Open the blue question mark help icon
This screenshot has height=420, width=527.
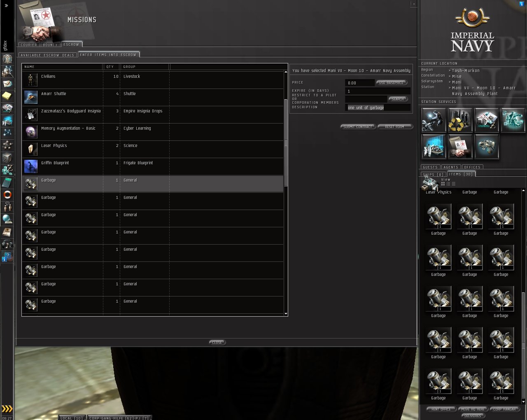point(7,257)
